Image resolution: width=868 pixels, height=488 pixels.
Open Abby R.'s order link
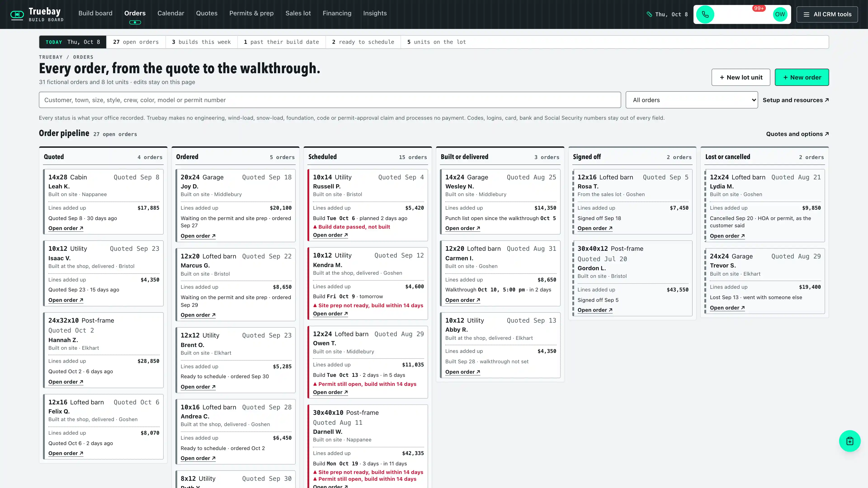(x=462, y=372)
